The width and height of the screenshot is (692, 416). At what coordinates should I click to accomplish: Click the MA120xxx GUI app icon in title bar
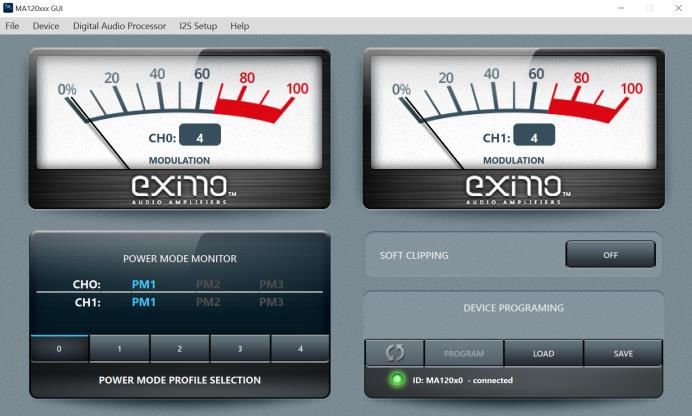[x=8, y=8]
